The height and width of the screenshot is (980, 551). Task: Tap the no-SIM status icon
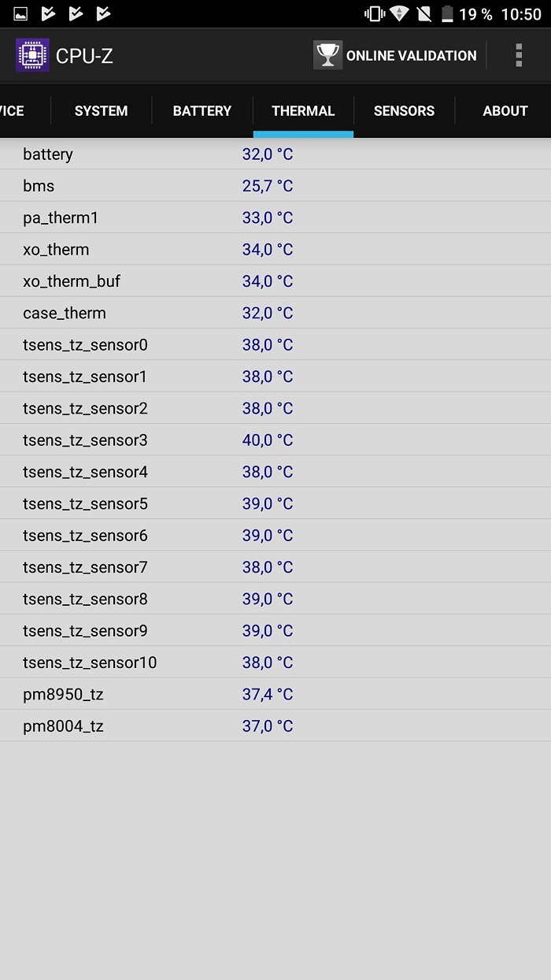point(423,14)
